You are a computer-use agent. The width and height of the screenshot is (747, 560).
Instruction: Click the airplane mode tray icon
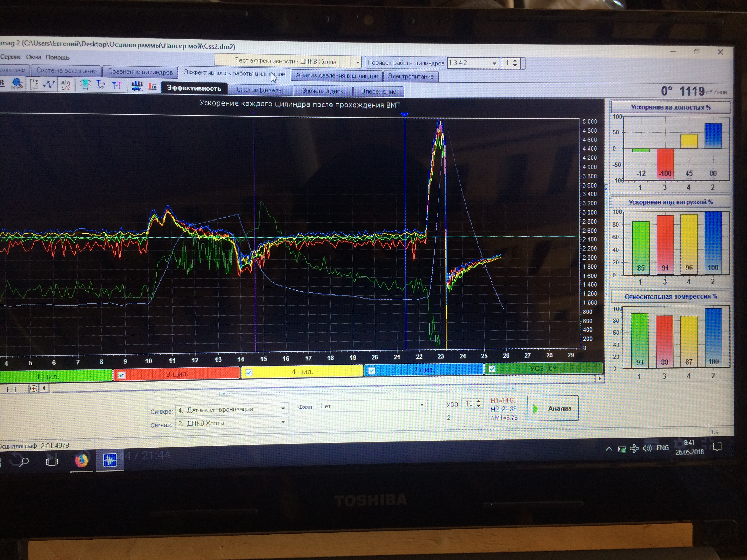pos(634,449)
